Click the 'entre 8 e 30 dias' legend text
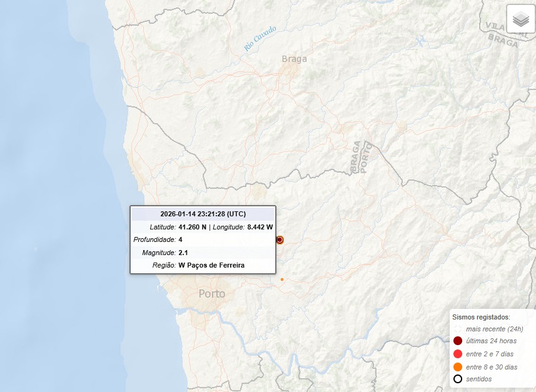This screenshot has width=536, height=392. [x=491, y=366]
